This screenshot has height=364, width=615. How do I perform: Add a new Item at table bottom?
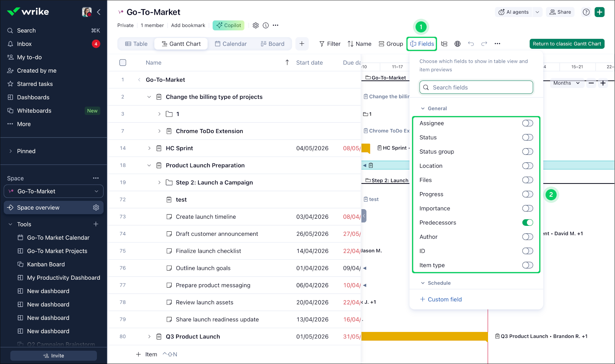click(x=147, y=354)
